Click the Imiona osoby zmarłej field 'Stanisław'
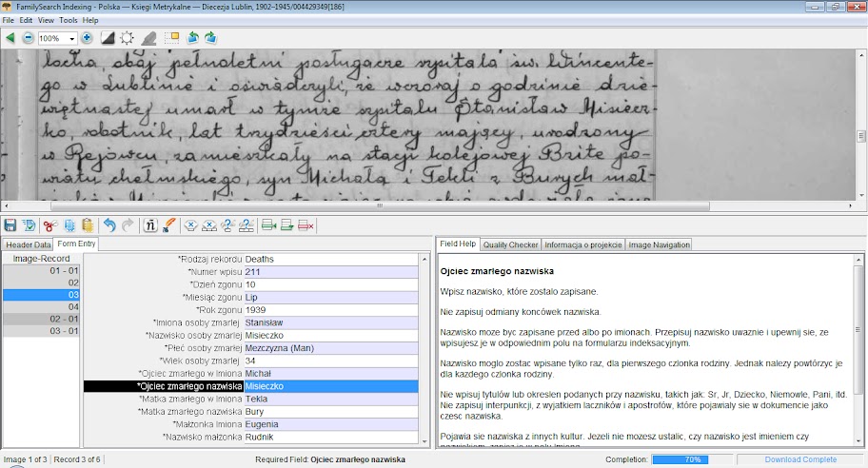 [x=329, y=322]
